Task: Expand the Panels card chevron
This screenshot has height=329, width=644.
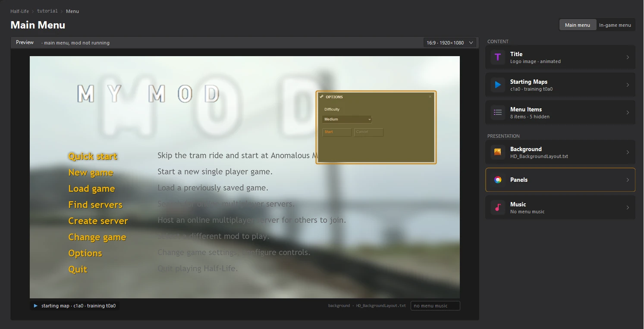Action: (628, 180)
